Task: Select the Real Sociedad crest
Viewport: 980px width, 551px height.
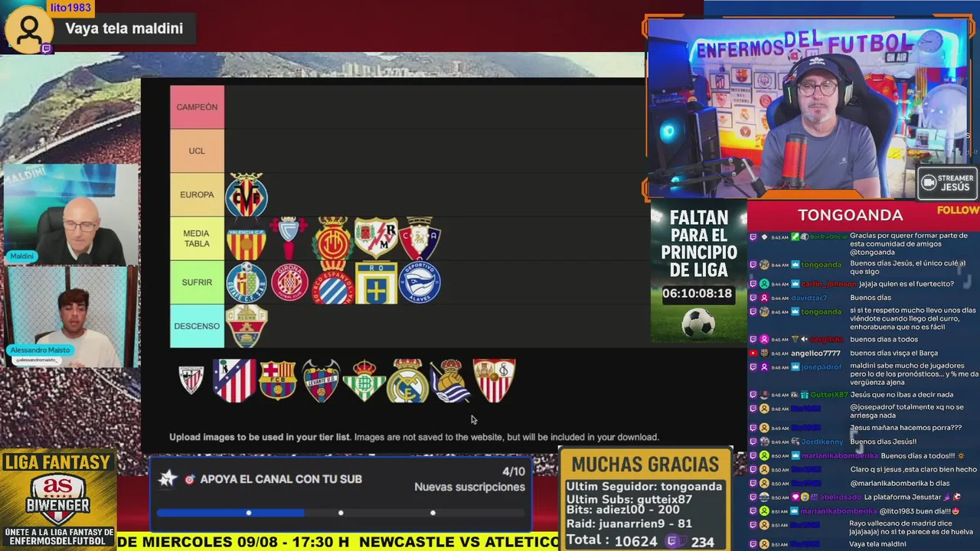Action: click(450, 380)
